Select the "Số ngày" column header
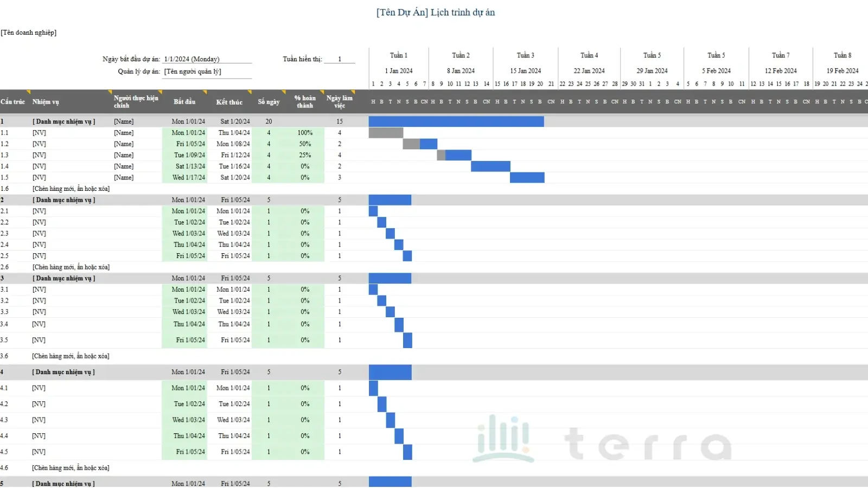This screenshot has width=868, height=488. tap(269, 102)
